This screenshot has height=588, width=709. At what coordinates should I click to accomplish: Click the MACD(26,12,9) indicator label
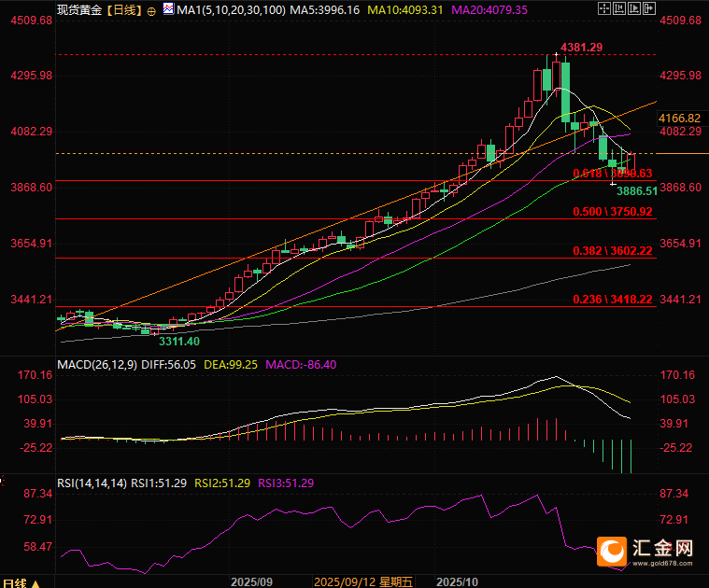click(x=97, y=365)
